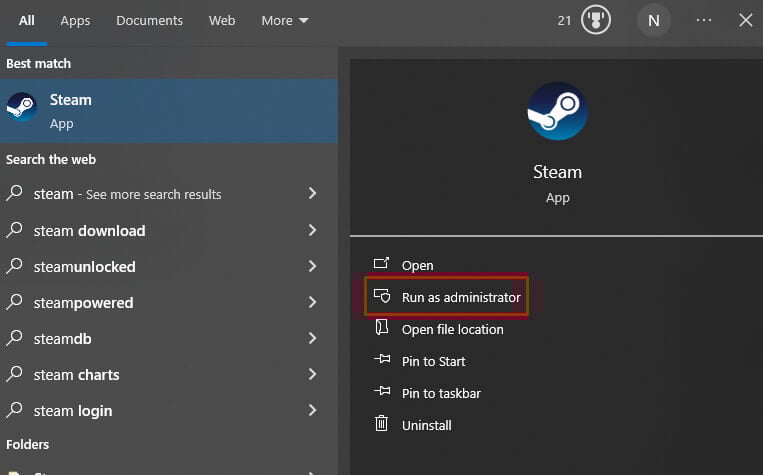Screen dimensions: 763x475
Task: Click the rewards trophy icon
Action: pyautogui.click(x=596, y=20)
